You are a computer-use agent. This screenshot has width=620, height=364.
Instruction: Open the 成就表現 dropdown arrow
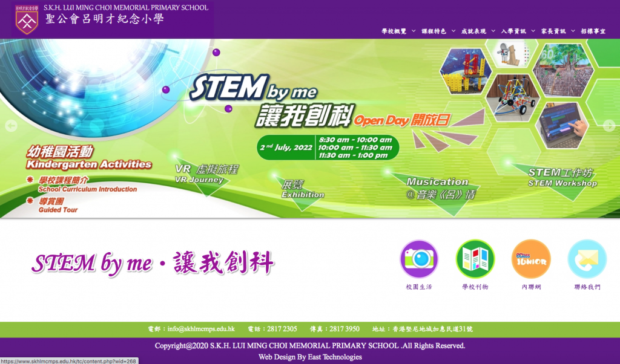pyautogui.click(x=493, y=31)
